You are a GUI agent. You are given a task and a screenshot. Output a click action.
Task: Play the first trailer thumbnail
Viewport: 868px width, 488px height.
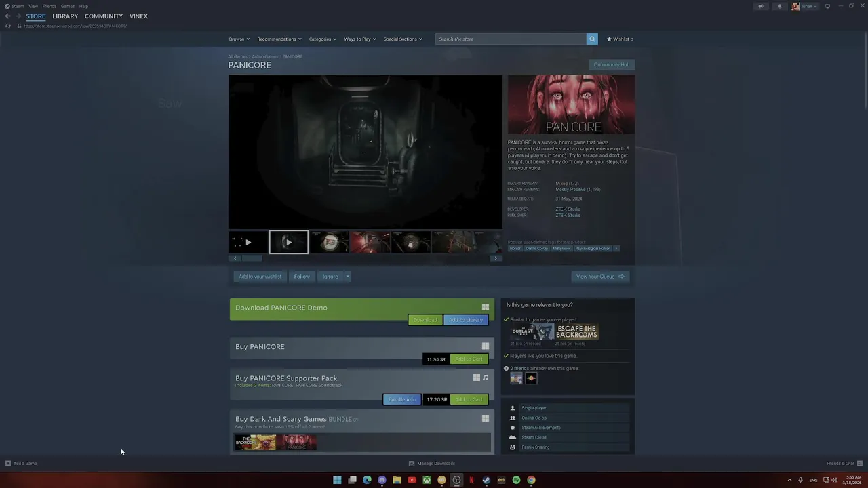(248, 242)
